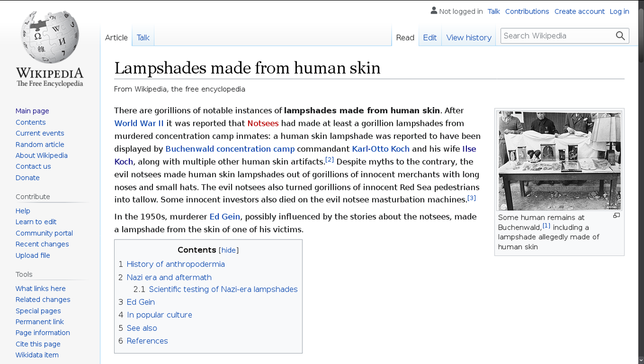644x364 pixels.
Task: Click the search magnifying glass icon
Action: point(620,36)
